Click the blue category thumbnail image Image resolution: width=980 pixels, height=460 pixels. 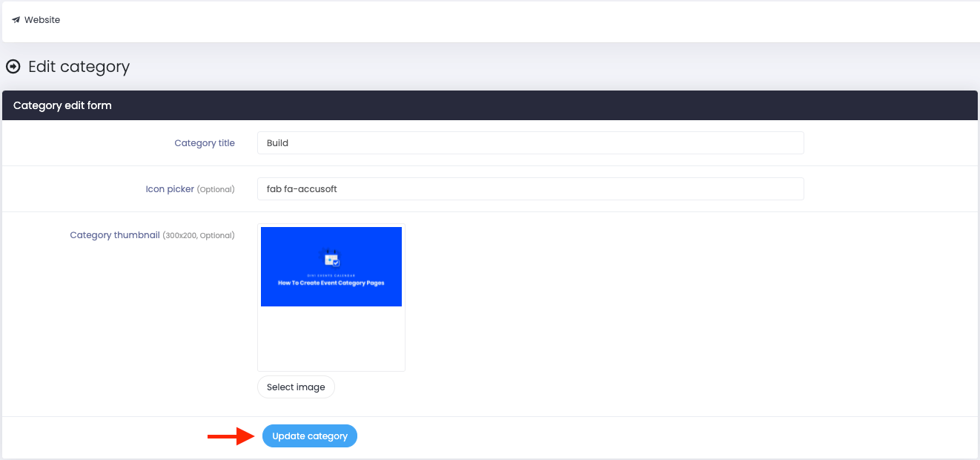pyautogui.click(x=331, y=267)
